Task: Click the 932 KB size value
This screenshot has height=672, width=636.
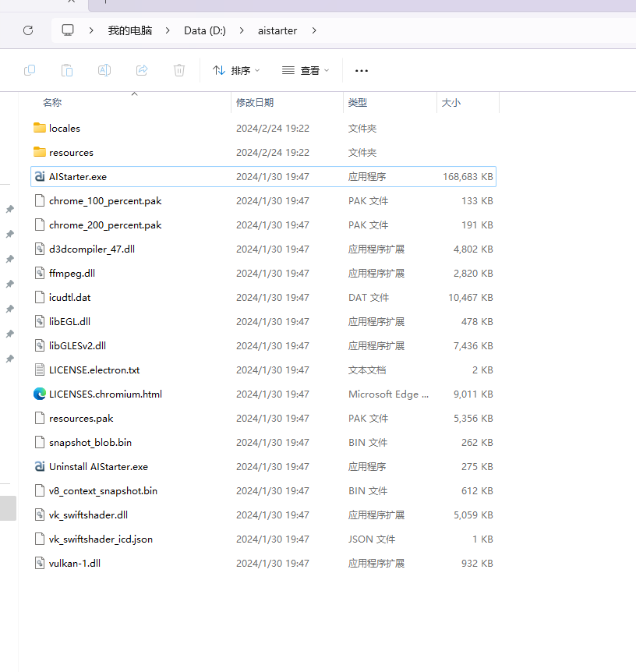Action: (x=477, y=563)
